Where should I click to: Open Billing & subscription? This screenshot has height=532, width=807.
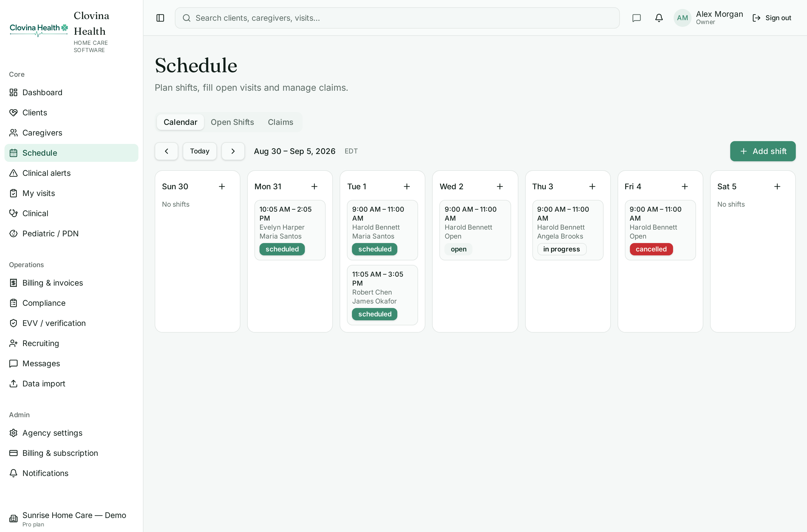(71, 453)
